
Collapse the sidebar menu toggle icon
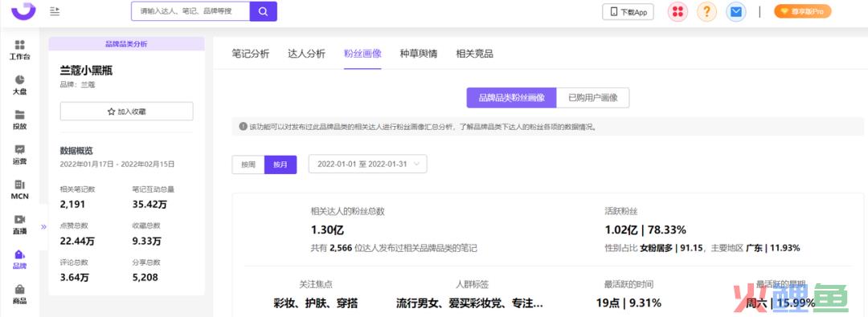click(55, 11)
